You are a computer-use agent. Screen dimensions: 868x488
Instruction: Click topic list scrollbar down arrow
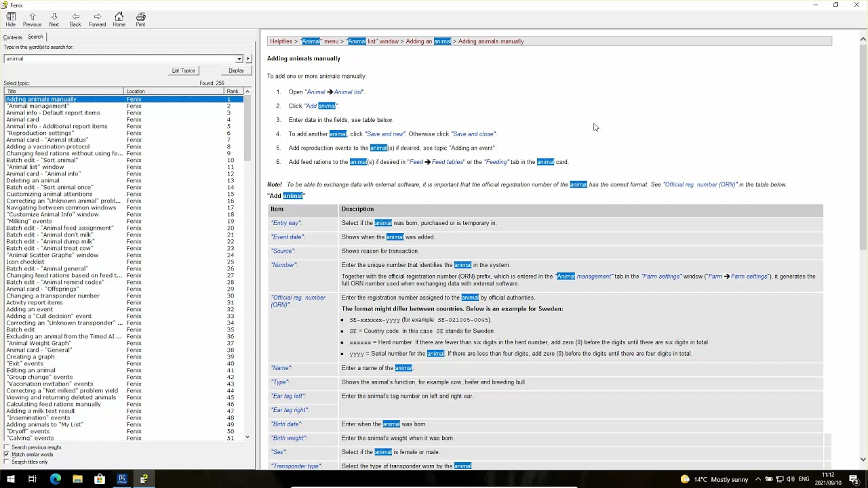pyautogui.click(x=248, y=437)
